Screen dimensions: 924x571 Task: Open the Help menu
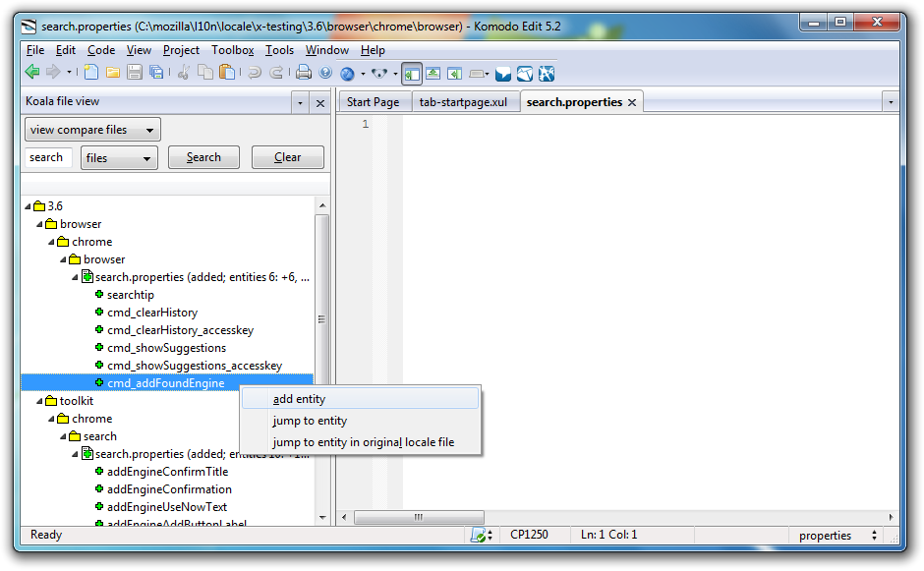(373, 50)
